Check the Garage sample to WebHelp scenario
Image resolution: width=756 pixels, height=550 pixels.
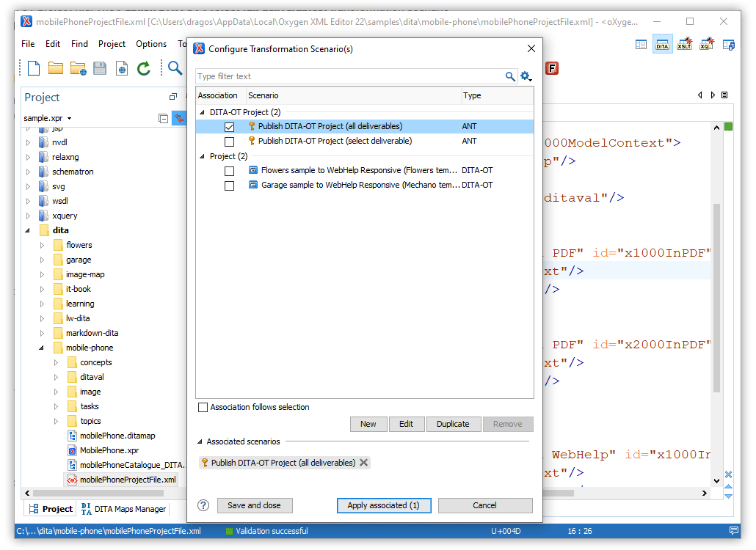230,186
